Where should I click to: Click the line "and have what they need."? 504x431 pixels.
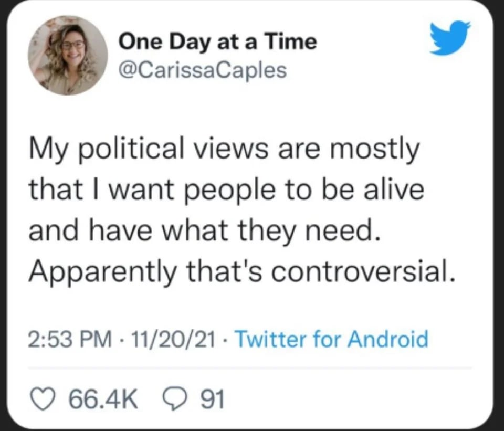203,230
